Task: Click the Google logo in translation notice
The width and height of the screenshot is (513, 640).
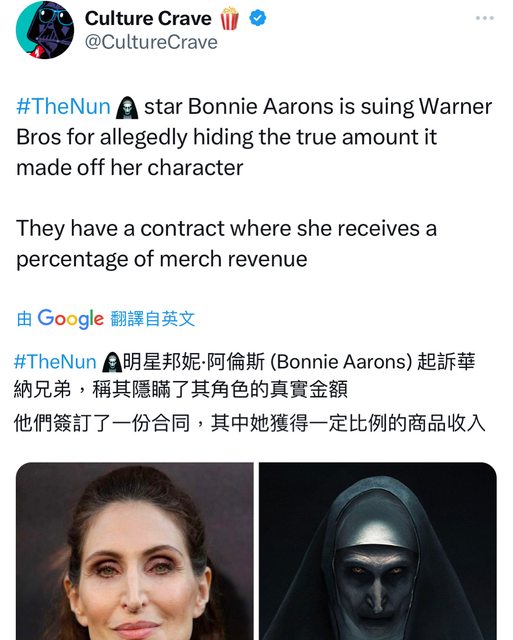Action: point(71,319)
